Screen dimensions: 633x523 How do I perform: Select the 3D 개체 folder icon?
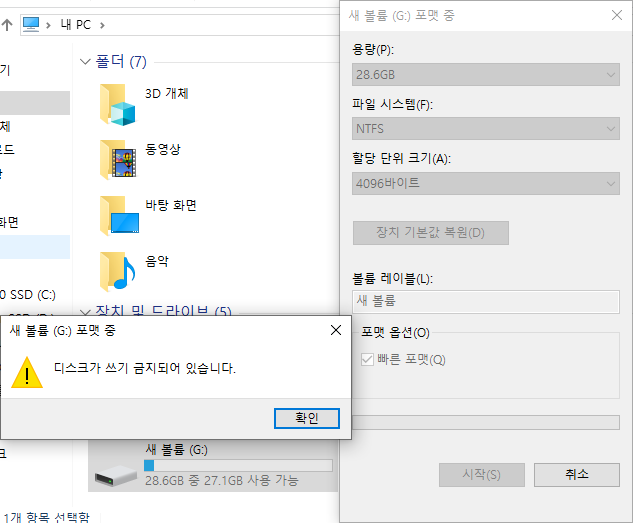(117, 105)
